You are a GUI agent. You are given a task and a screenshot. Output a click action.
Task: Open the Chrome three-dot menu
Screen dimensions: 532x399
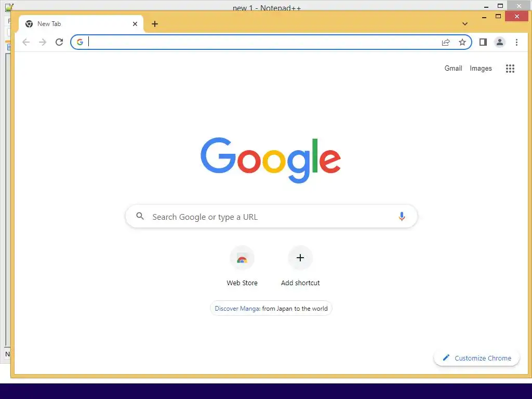pyautogui.click(x=516, y=42)
